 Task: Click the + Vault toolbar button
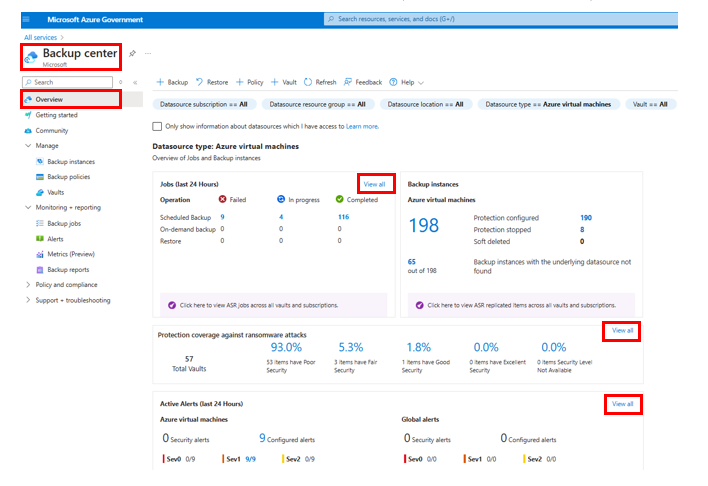284,82
